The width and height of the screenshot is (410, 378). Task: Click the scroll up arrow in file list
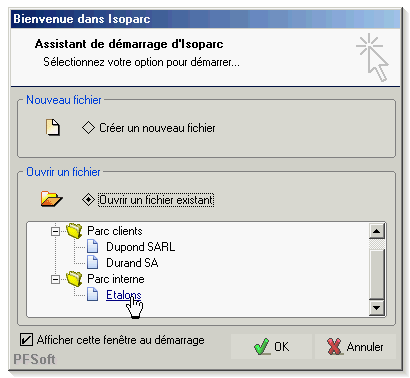tap(377, 231)
